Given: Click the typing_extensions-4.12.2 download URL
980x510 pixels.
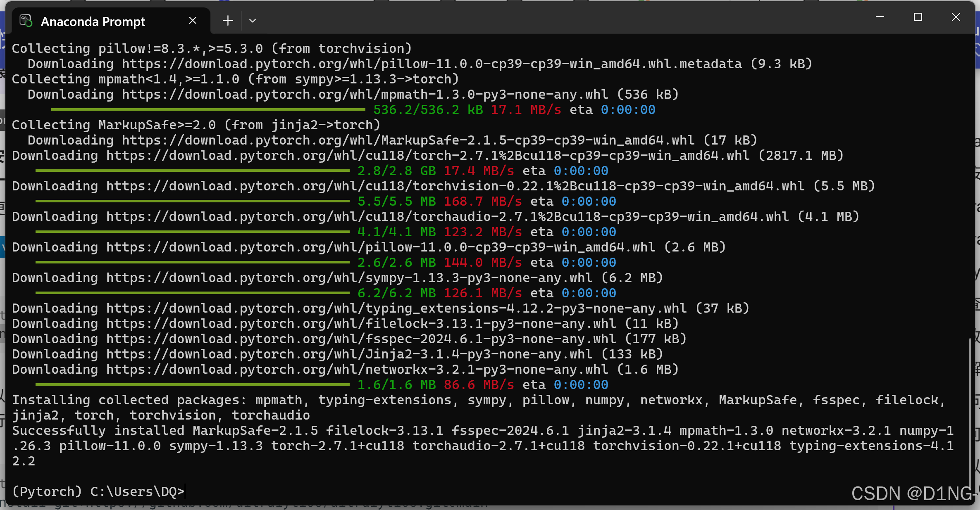Looking at the screenshot, I should coord(372,308).
